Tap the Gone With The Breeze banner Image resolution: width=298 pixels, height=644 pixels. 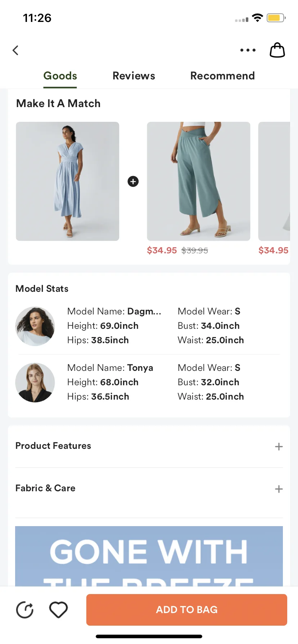coord(149,555)
